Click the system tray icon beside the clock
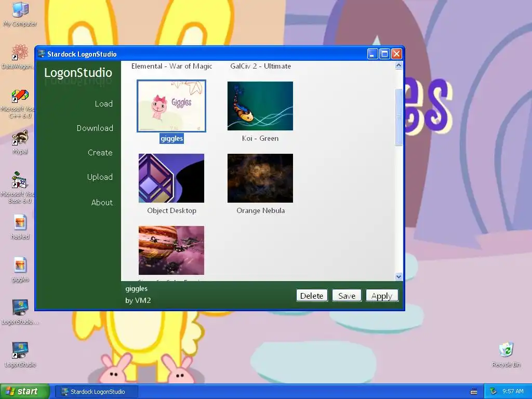 click(493, 392)
